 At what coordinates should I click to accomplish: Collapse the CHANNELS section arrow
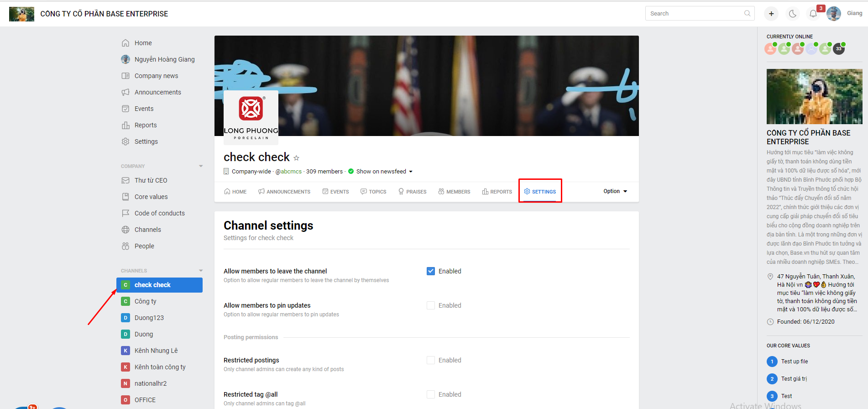click(201, 271)
